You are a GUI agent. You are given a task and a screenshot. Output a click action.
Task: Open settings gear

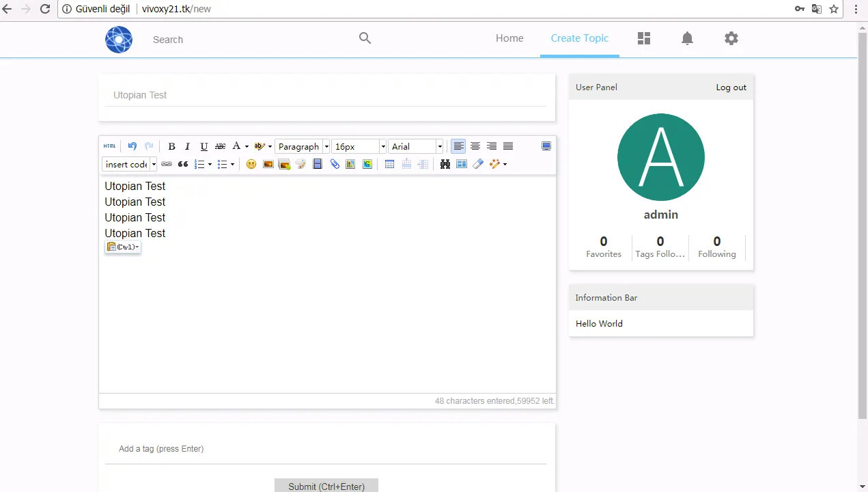click(x=731, y=38)
